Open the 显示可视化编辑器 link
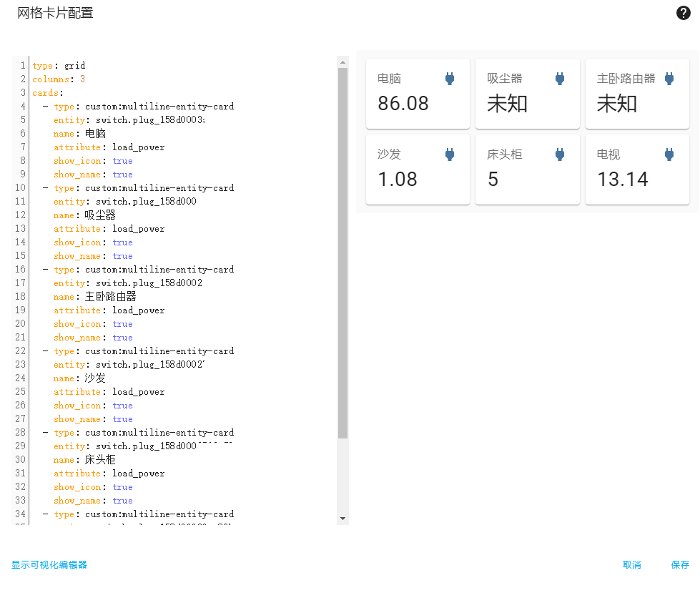This screenshot has width=700, height=603. point(49,564)
